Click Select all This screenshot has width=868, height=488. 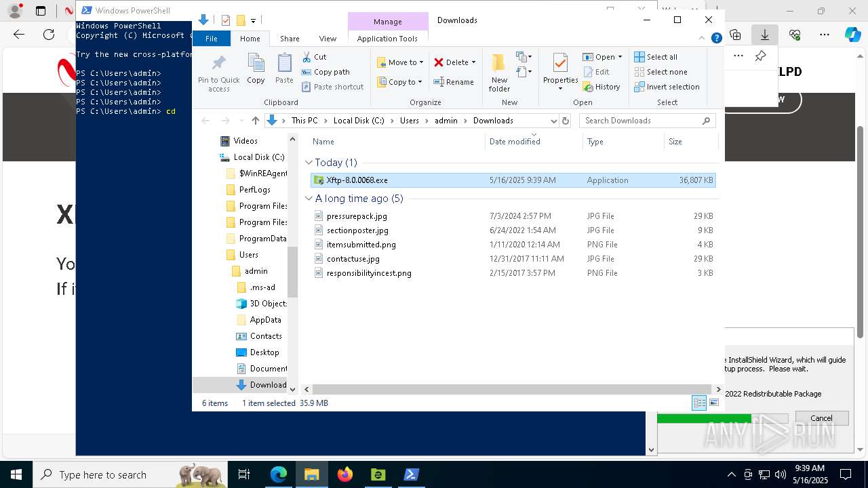656,57
